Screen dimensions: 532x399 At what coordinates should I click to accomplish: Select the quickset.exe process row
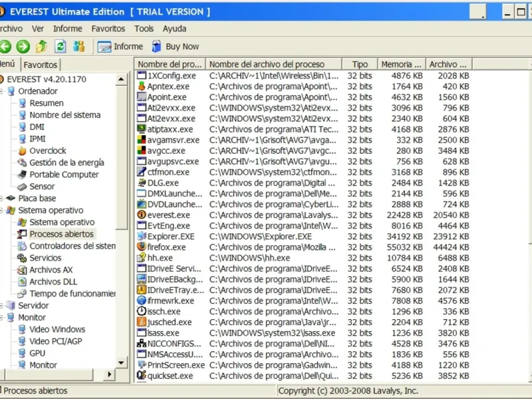tap(303, 376)
